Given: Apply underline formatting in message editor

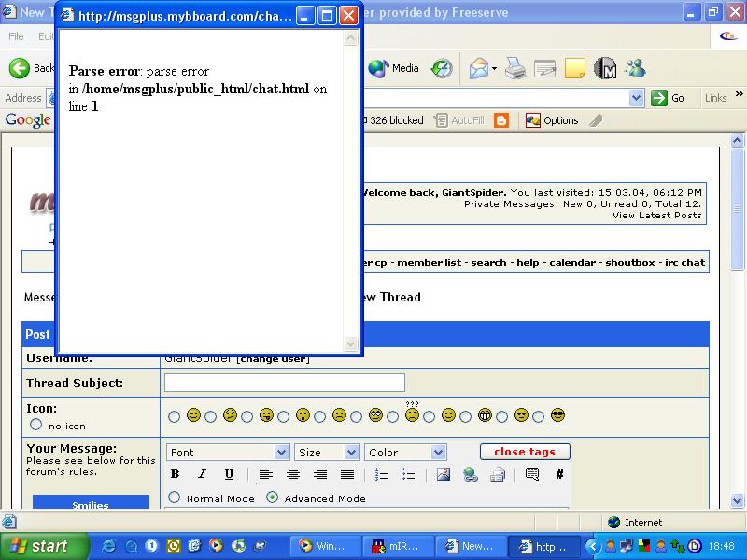Looking at the screenshot, I should [229, 474].
